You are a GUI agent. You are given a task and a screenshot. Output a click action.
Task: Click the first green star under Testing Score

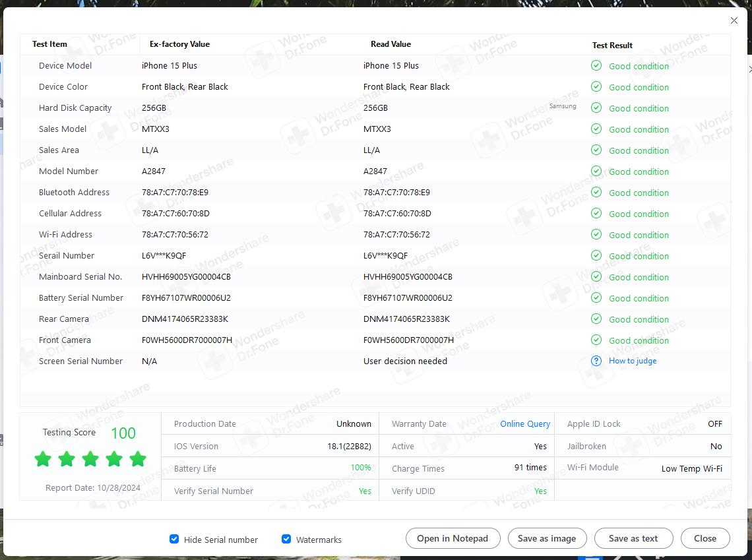[x=43, y=459]
